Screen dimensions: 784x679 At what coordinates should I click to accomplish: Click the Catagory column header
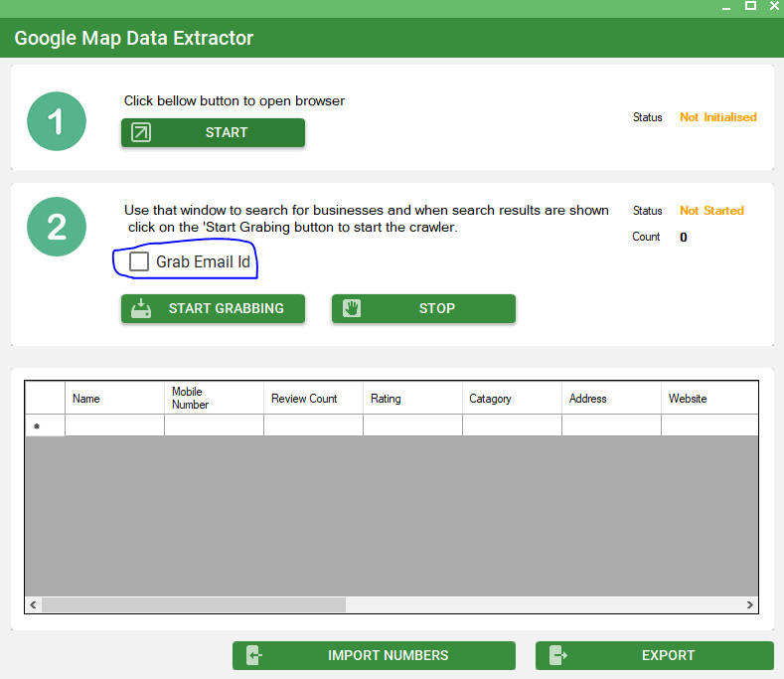point(512,399)
